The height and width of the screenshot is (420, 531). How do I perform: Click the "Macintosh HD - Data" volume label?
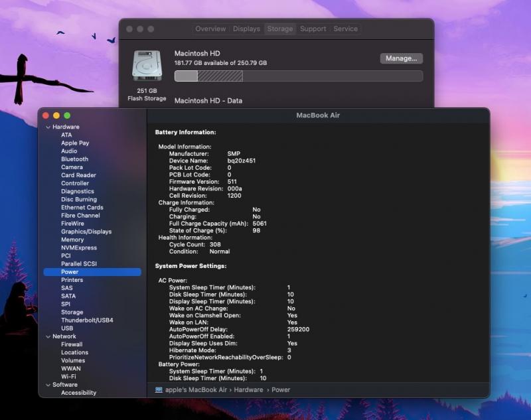(208, 101)
